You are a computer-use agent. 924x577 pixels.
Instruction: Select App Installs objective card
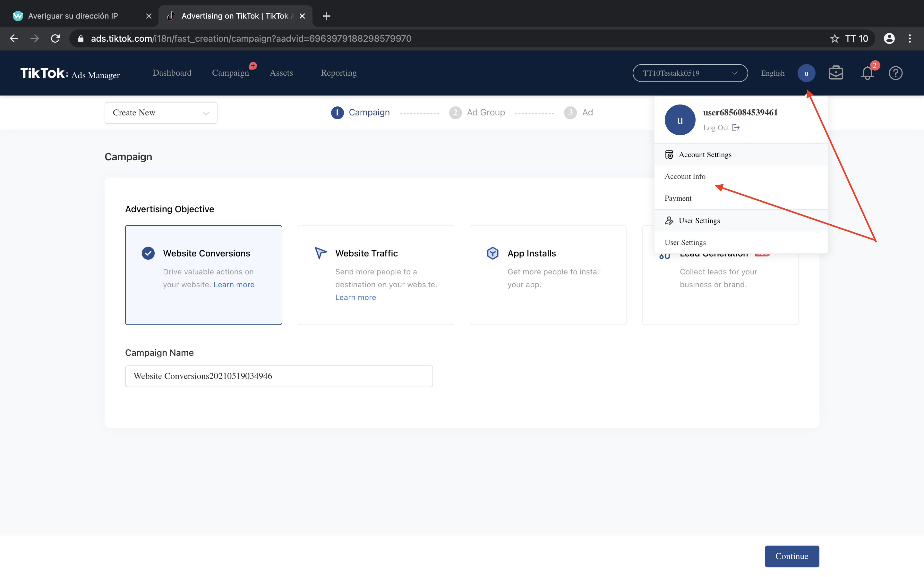[x=548, y=275]
